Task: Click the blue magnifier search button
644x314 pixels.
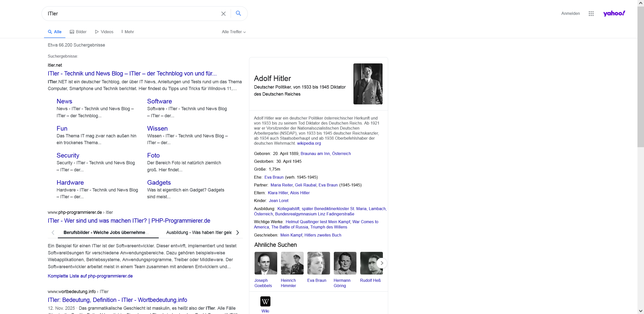Action: [x=238, y=13]
